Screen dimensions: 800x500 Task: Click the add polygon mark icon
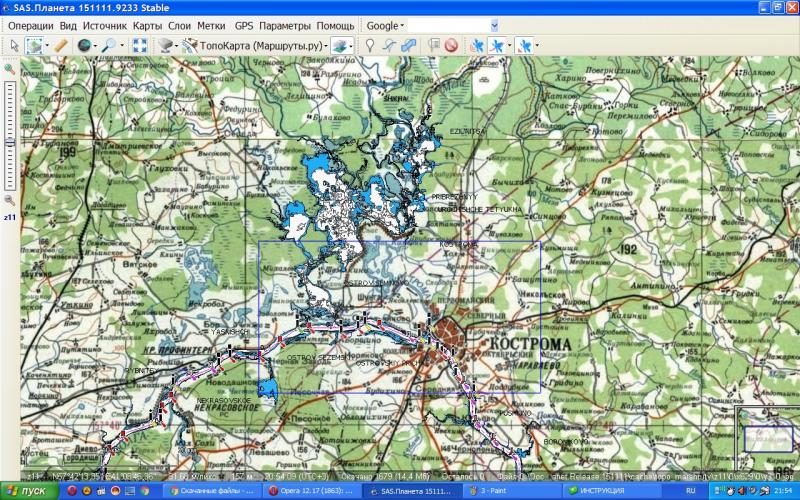coord(409,45)
